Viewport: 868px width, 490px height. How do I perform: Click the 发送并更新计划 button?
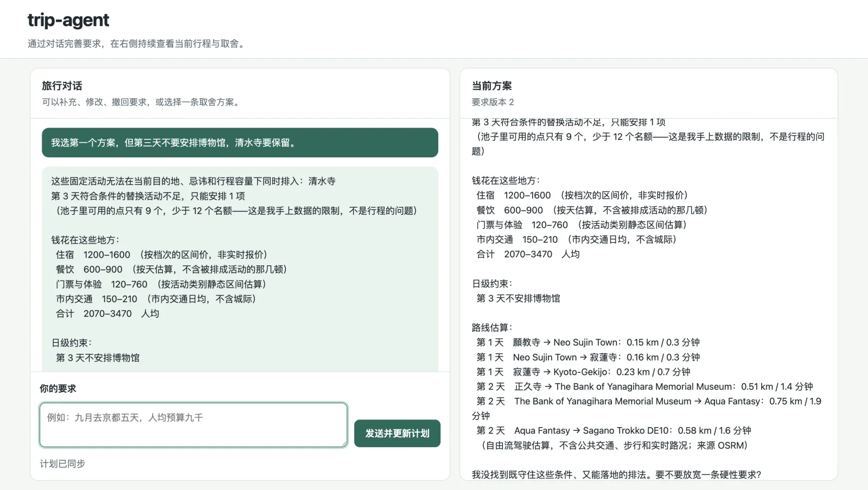click(x=397, y=433)
